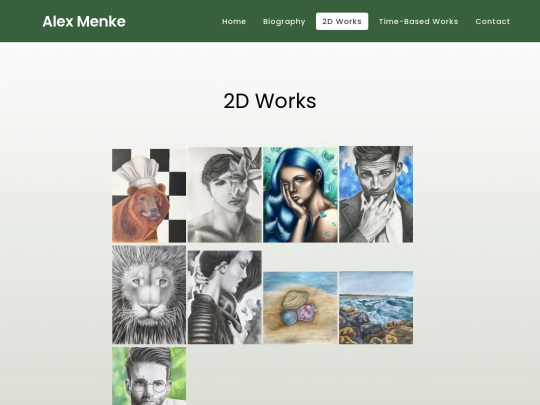Visit the Contact page
The image size is (540, 405).
click(492, 21)
